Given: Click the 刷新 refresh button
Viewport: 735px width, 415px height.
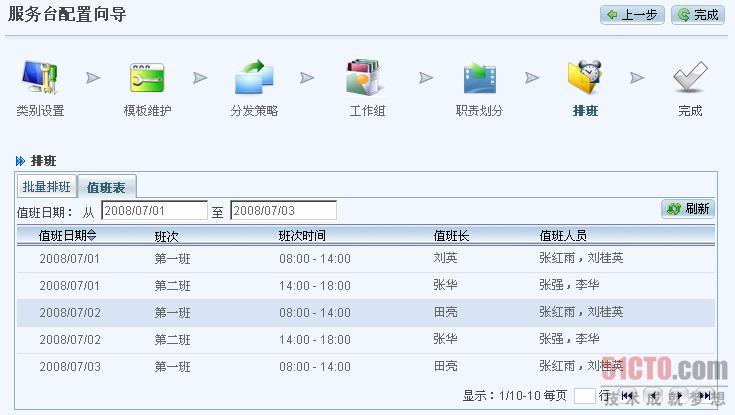Looking at the screenshot, I should [x=688, y=209].
